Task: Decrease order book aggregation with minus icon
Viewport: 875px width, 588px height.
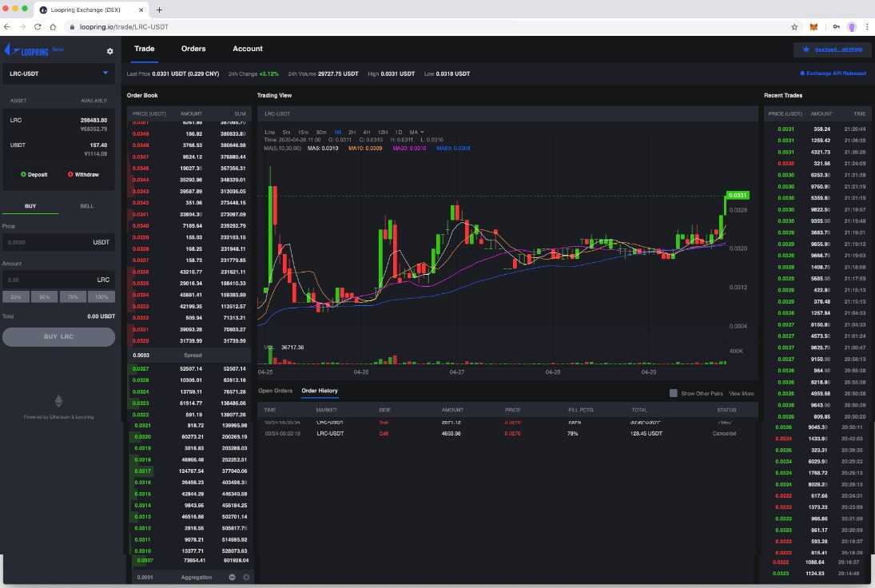Action: pyautogui.click(x=233, y=578)
